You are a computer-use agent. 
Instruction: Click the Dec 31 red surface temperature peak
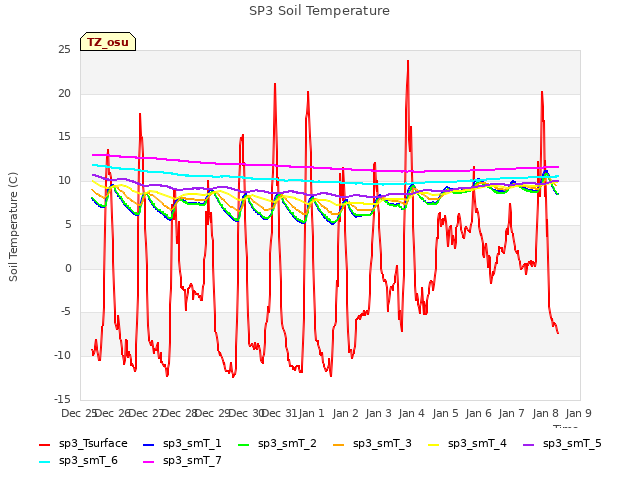[275, 84]
